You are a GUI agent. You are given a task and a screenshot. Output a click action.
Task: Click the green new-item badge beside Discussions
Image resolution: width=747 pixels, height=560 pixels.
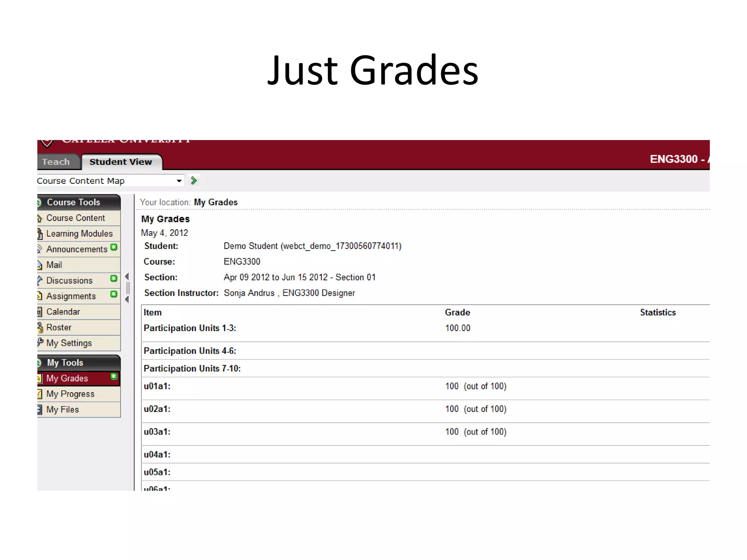(114, 279)
